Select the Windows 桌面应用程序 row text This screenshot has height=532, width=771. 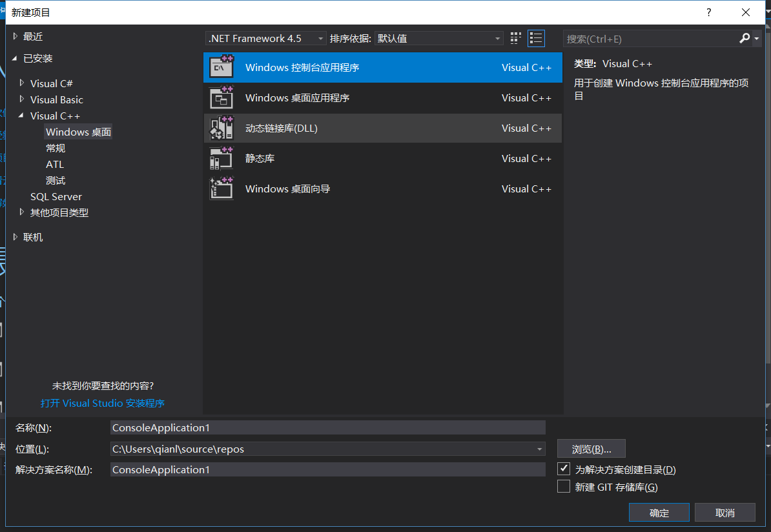coord(298,98)
